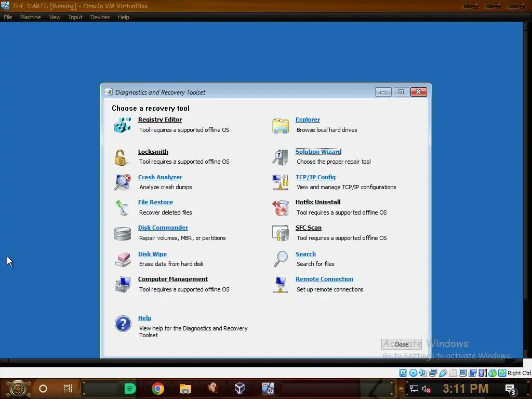Viewport: 532px width, 399px height.
Task: Open the Task View taskbar button
Action: [x=68, y=389]
